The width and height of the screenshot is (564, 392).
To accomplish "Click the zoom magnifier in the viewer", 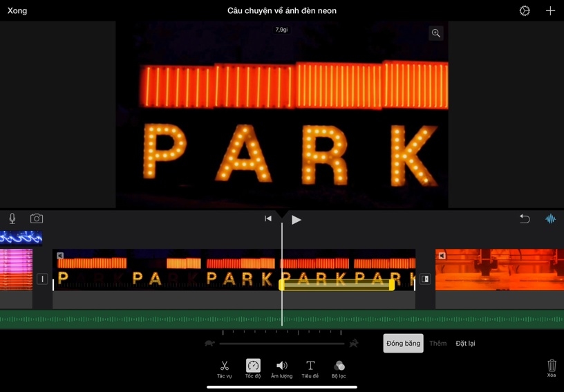I will tap(436, 33).
